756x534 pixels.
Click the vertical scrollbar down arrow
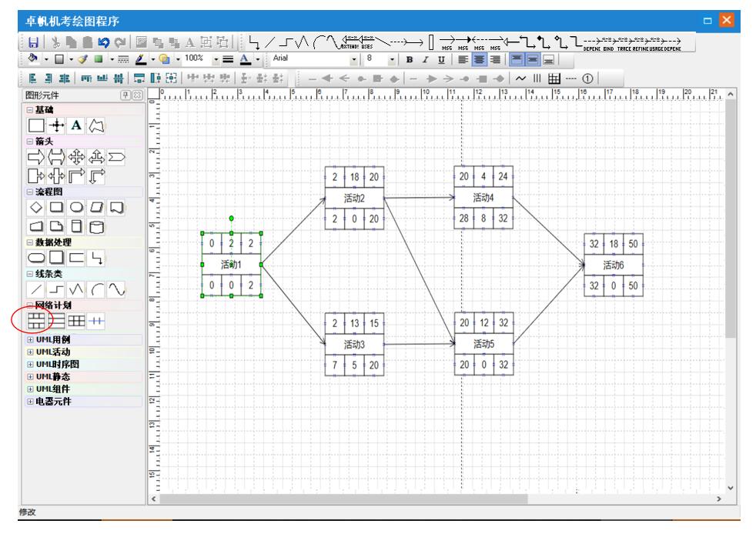[731, 488]
